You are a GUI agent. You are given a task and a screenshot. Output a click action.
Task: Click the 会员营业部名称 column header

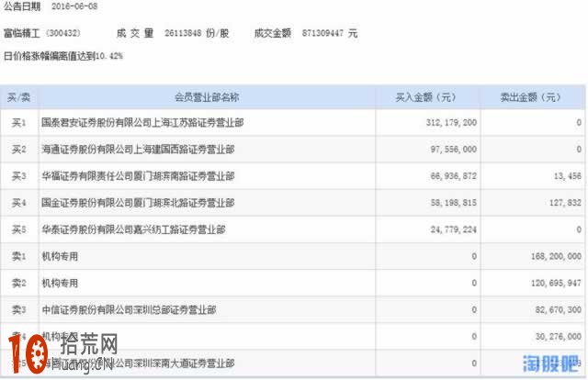click(x=207, y=98)
